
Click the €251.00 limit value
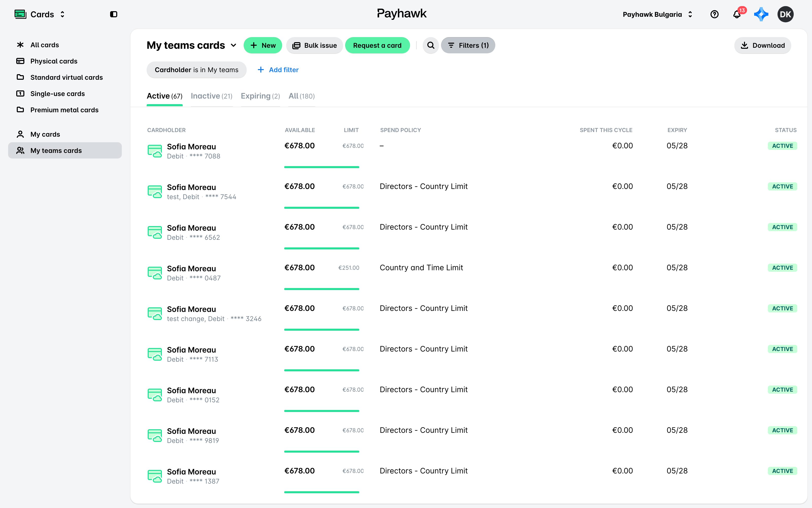[x=349, y=268]
